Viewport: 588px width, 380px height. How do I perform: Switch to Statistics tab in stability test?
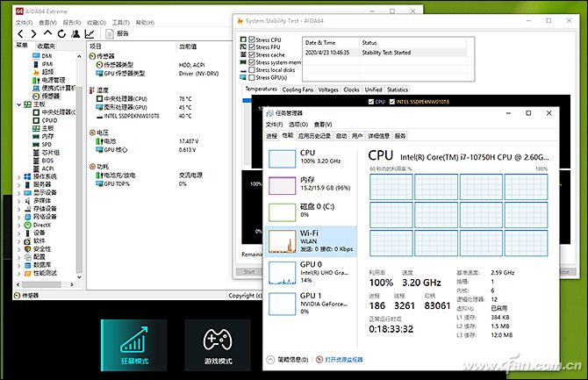tap(398, 90)
